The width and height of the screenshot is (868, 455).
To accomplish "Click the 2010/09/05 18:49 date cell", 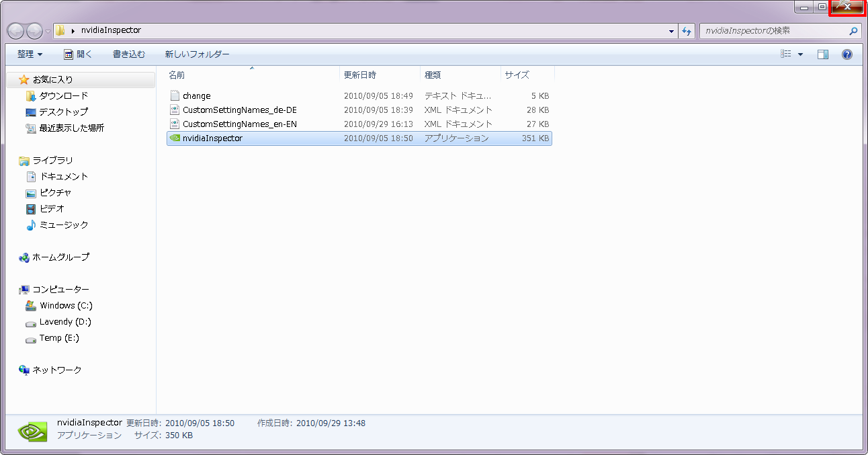I will pos(378,95).
